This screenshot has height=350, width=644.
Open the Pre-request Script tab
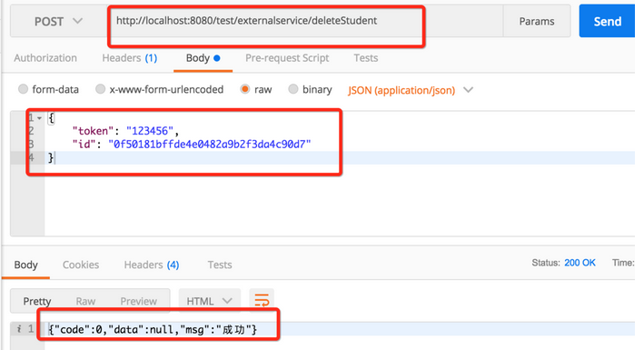(287, 58)
